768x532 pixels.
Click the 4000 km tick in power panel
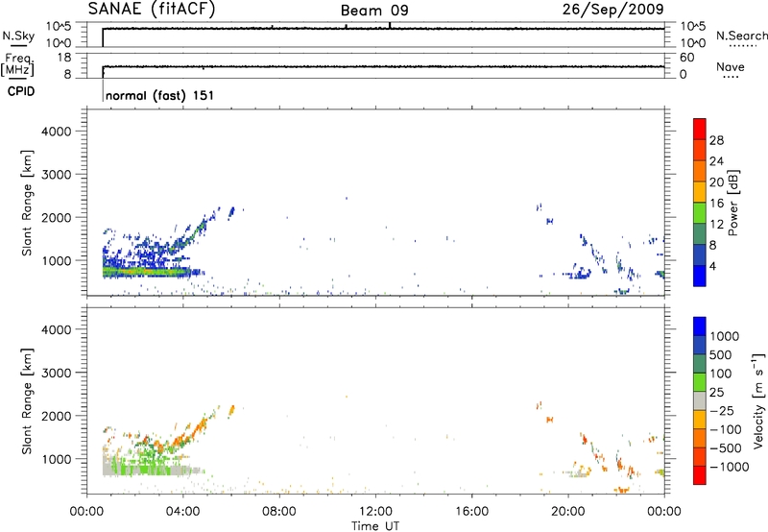(57, 132)
